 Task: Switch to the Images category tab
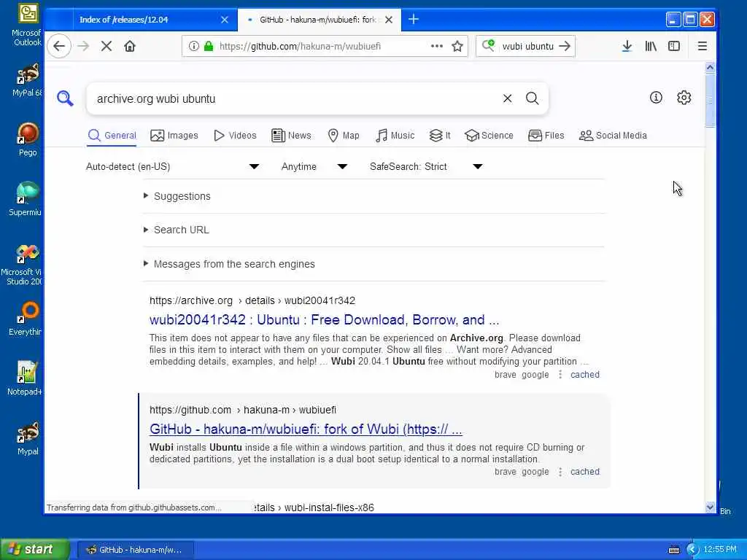click(x=174, y=136)
